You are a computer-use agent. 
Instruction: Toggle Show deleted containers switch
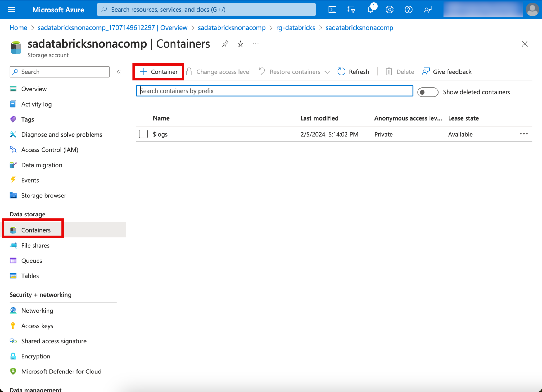pos(427,92)
